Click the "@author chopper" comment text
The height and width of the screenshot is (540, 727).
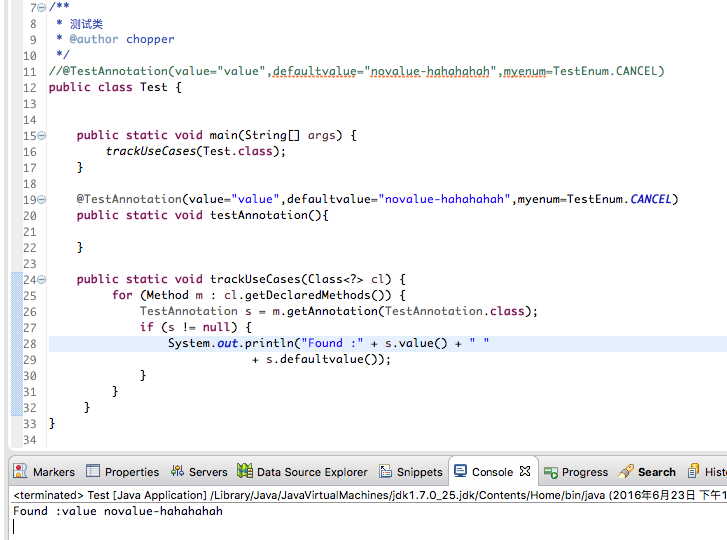coord(122,39)
